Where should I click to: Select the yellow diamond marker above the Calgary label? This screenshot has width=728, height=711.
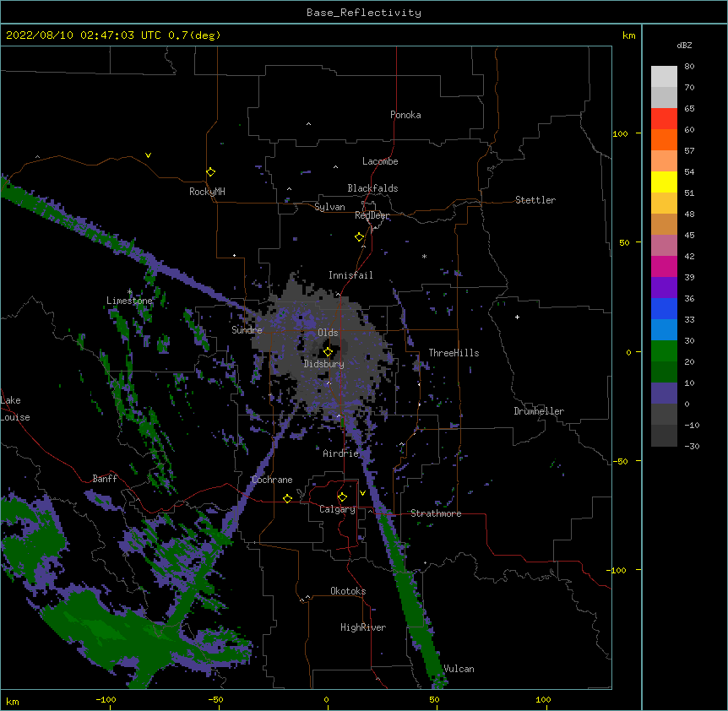pyautogui.click(x=342, y=497)
